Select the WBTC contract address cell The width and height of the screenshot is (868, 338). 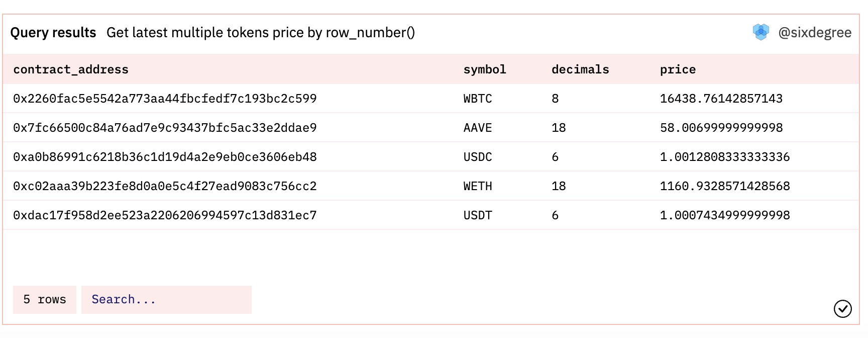pyautogui.click(x=165, y=99)
